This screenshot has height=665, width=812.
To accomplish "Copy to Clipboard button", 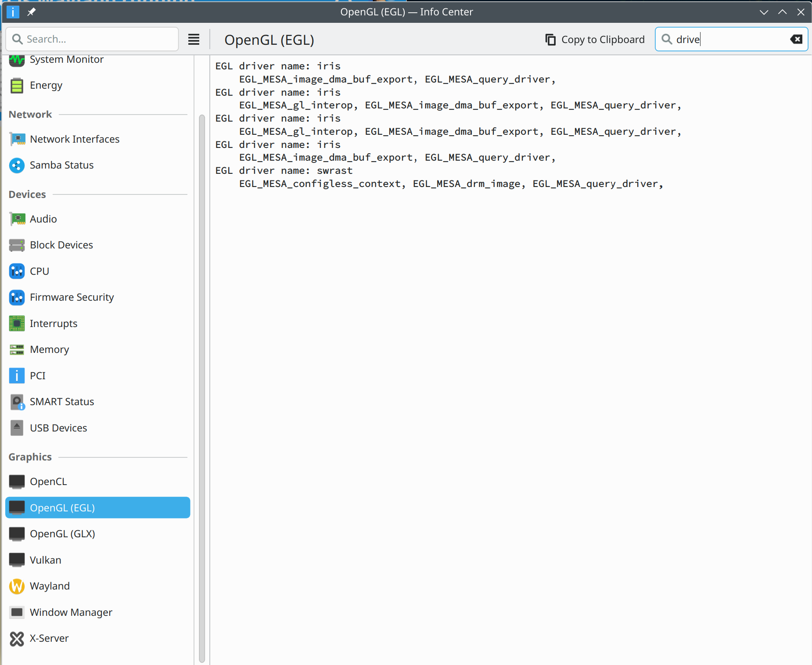I will (595, 40).
